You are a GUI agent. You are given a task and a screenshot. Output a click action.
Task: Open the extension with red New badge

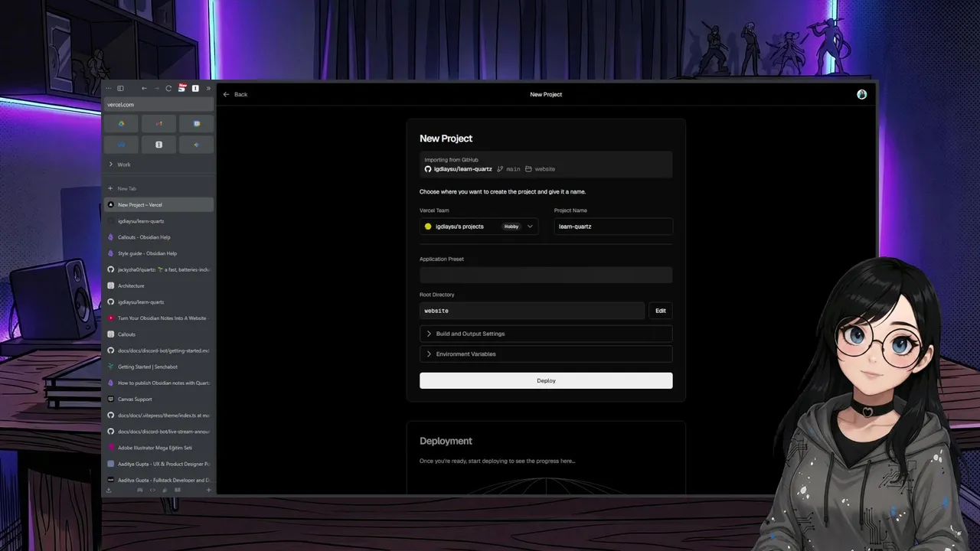182,88
